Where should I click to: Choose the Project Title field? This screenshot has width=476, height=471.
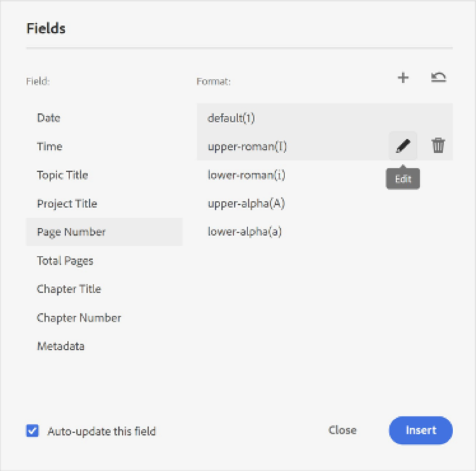pos(67,204)
